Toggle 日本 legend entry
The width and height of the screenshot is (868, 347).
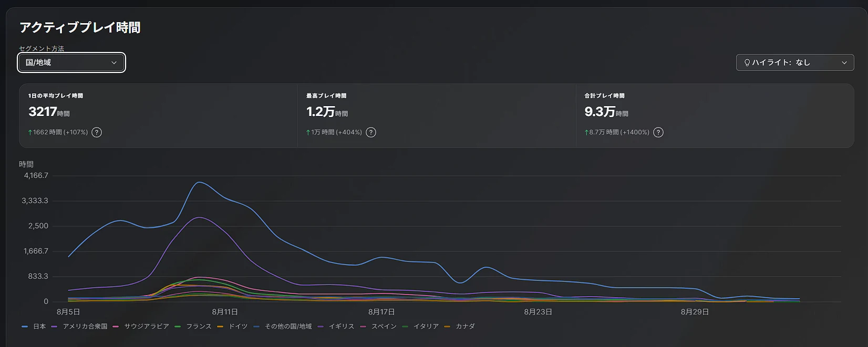click(x=34, y=327)
